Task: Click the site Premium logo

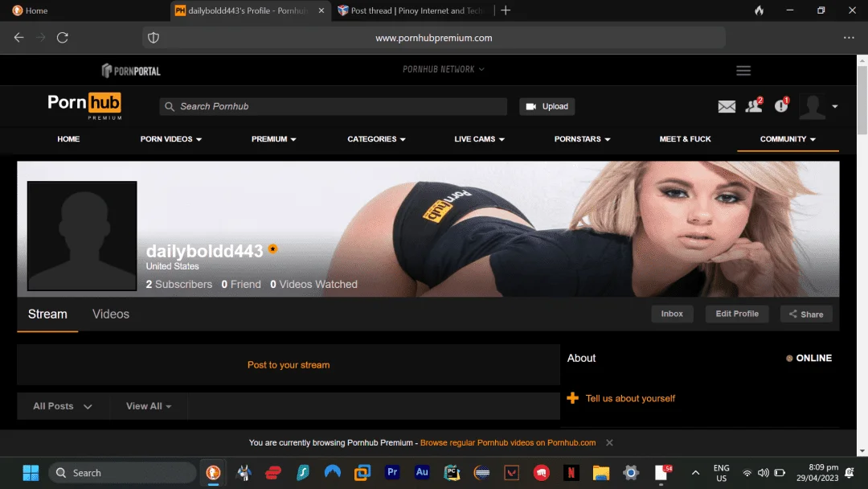Action: click(84, 106)
